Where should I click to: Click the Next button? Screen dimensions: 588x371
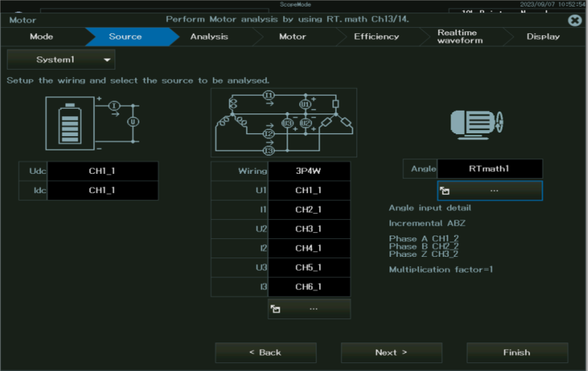pos(391,352)
